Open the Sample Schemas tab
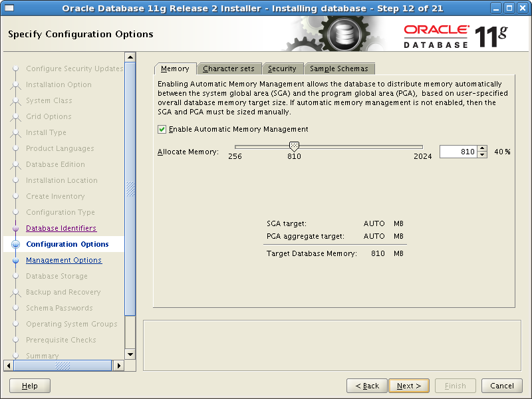Image resolution: width=532 pixels, height=399 pixels. coord(339,68)
